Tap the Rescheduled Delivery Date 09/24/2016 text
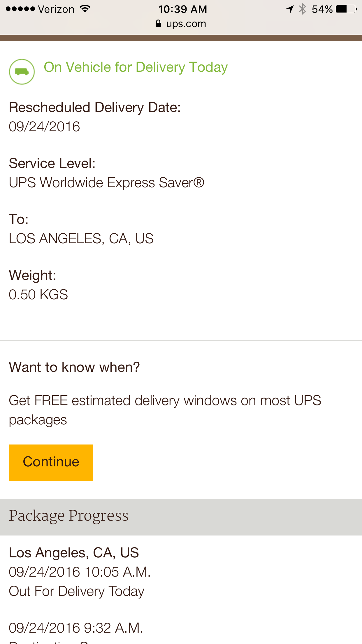The height and width of the screenshot is (644, 362). [44, 127]
